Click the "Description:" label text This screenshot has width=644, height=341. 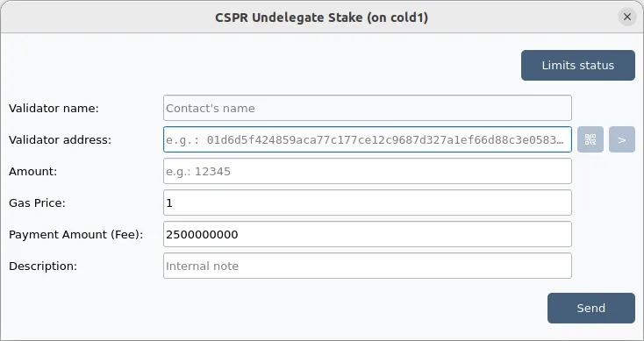click(43, 266)
